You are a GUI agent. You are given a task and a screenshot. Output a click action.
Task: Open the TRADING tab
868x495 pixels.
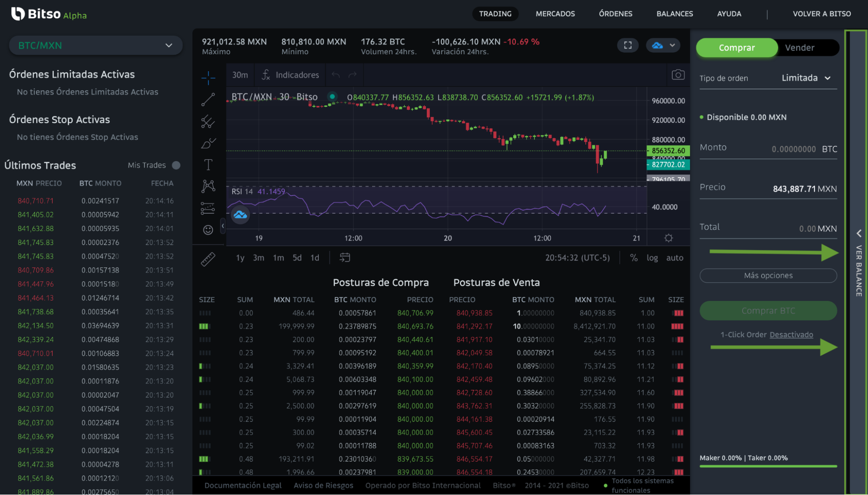tap(495, 13)
